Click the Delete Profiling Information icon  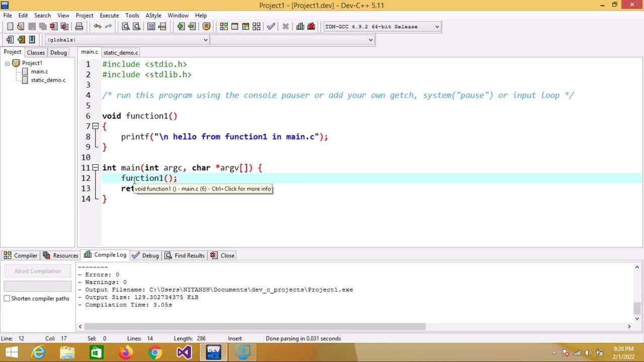click(x=311, y=26)
